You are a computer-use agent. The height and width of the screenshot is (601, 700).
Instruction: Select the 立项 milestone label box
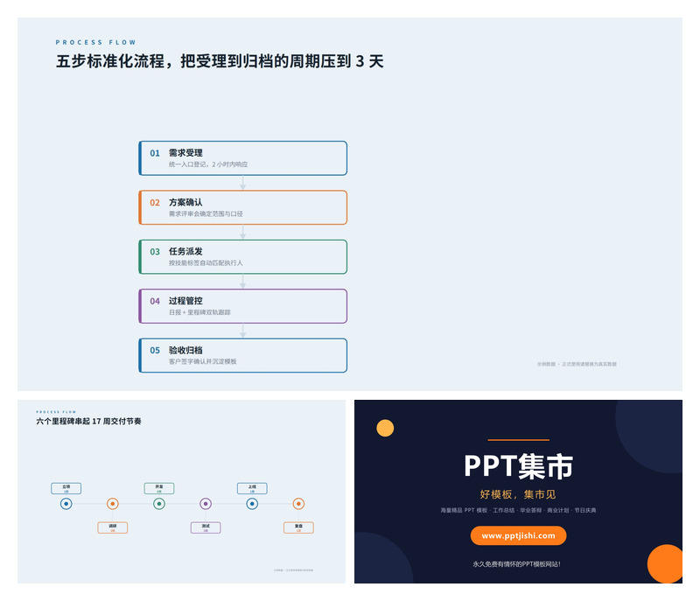pos(66,488)
